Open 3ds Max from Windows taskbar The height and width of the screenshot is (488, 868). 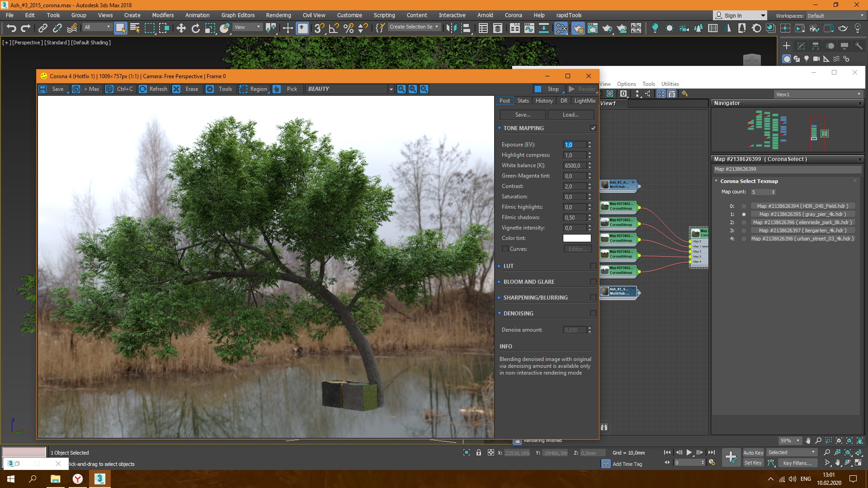coord(99,479)
